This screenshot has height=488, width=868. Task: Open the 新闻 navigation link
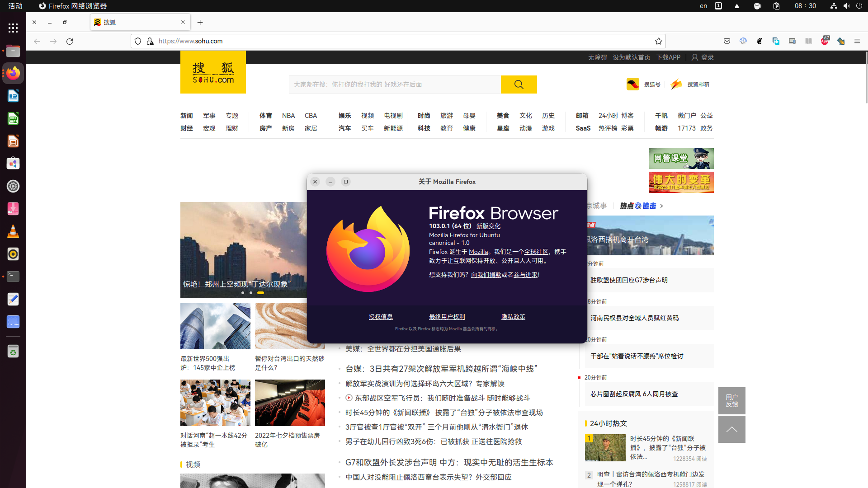click(187, 116)
